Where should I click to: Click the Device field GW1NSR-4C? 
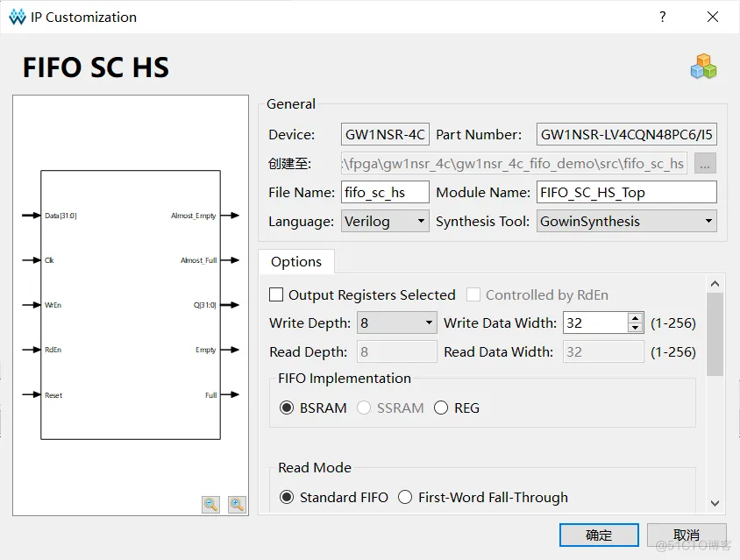click(385, 134)
